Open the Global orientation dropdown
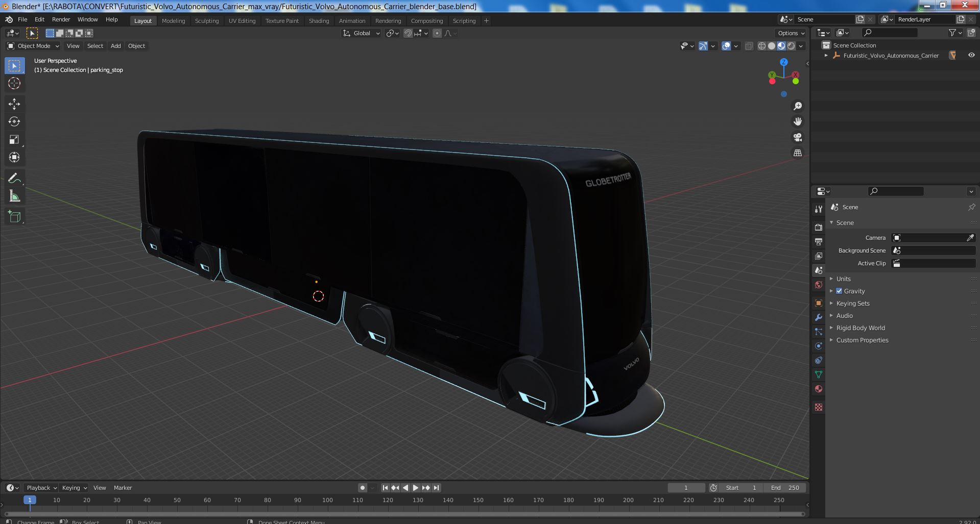Viewport: 980px width, 524px height. 361,33
